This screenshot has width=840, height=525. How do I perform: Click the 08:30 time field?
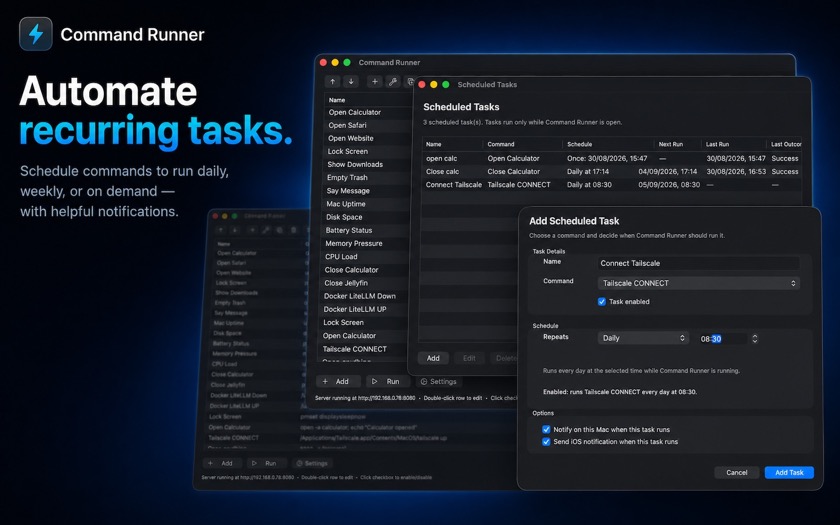(x=722, y=339)
